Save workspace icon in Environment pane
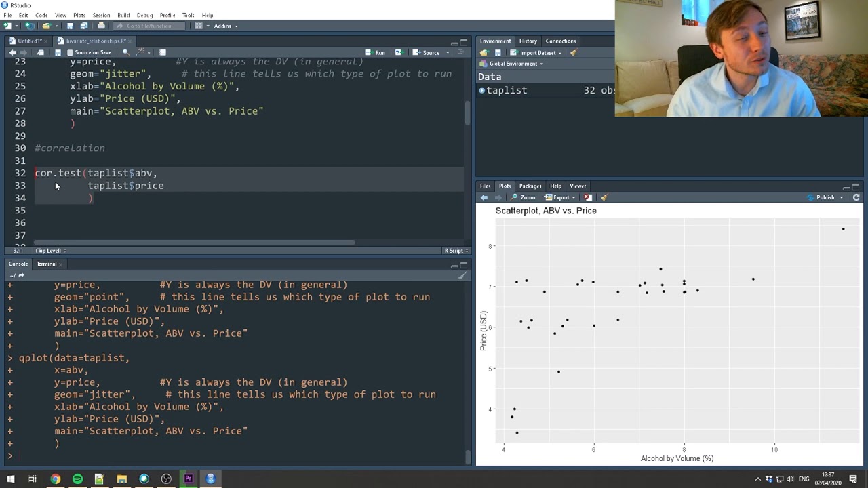The width and height of the screenshot is (868, 488). [498, 52]
